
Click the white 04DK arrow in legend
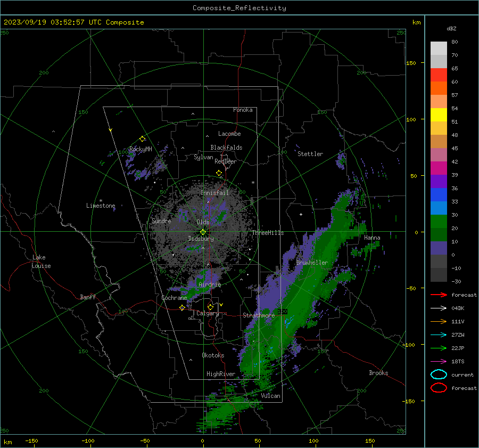439,308
